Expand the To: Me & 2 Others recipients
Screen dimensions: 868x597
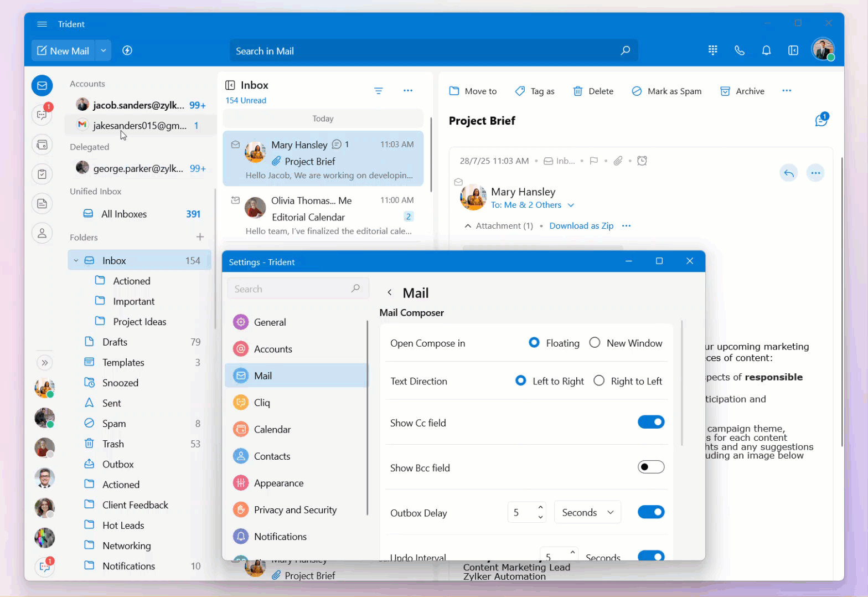(x=571, y=205)
